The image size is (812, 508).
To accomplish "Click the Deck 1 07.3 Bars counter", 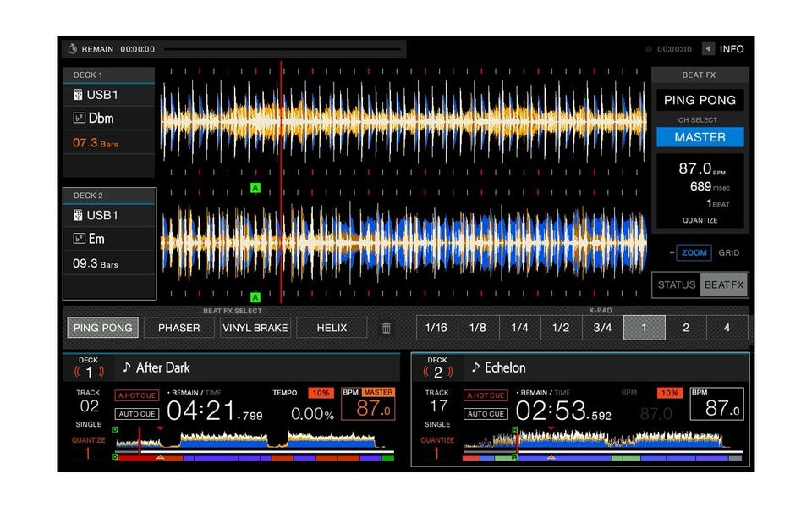I will (x=96, y=142).
